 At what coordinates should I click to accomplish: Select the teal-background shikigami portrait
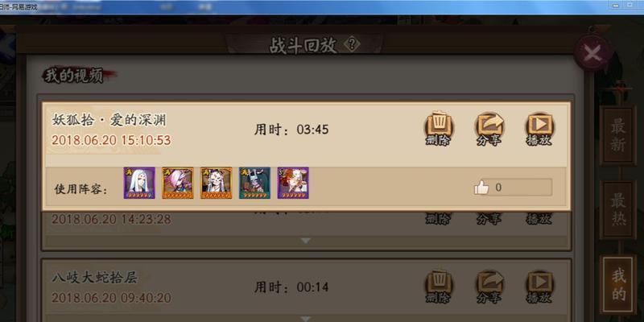coord(254,183)
